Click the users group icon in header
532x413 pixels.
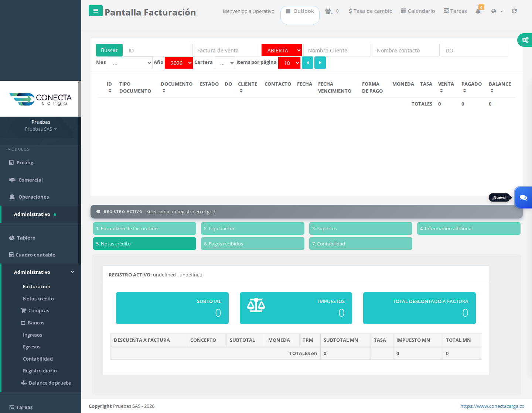pos(328,11)
